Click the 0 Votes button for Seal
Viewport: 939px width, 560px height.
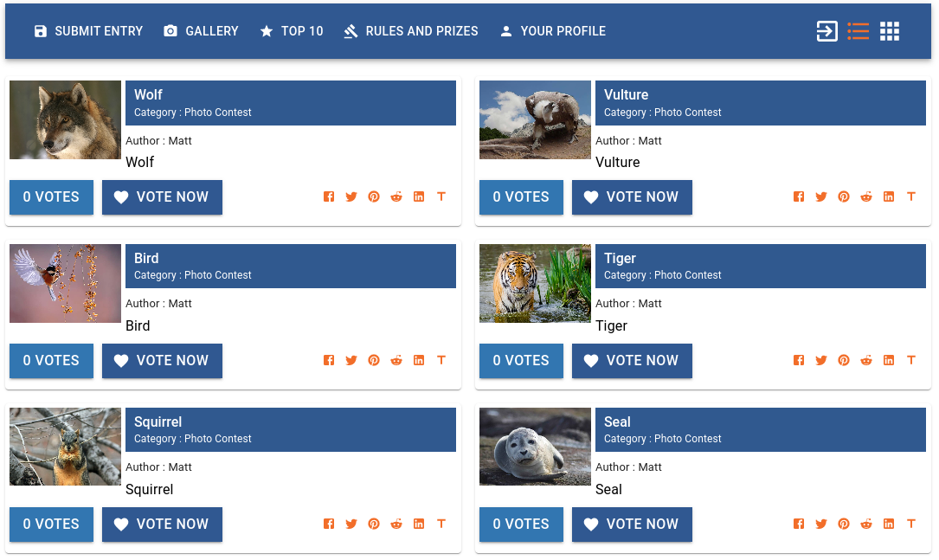coord(521,524)
